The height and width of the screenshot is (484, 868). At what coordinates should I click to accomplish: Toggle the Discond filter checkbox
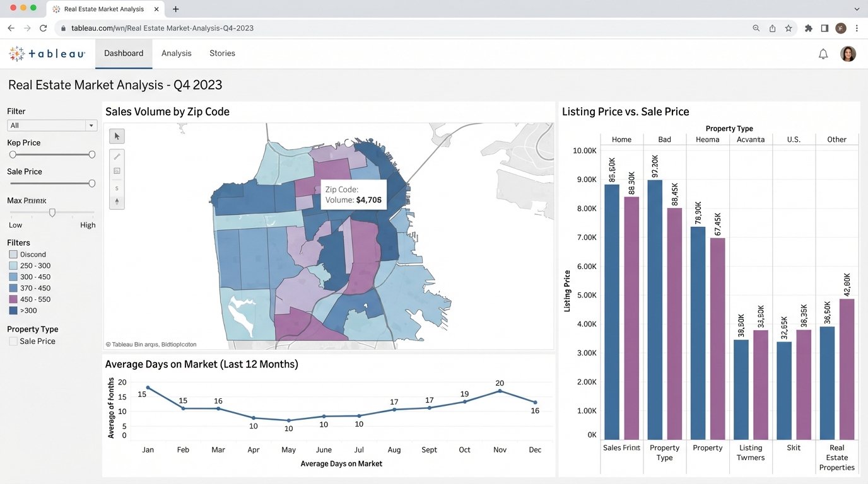12,254
